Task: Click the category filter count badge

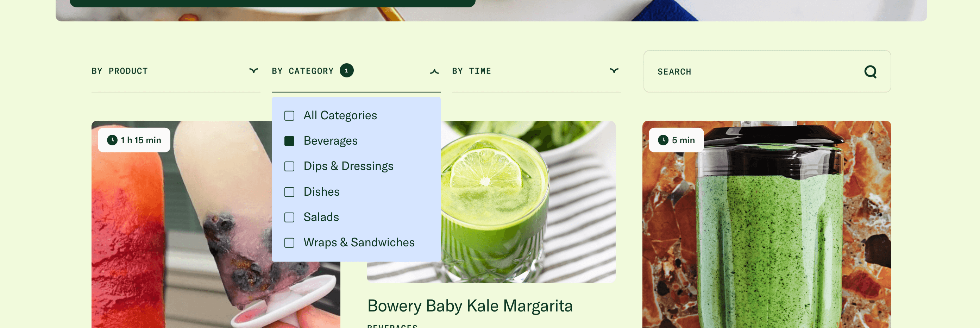Action: (346, 70)
